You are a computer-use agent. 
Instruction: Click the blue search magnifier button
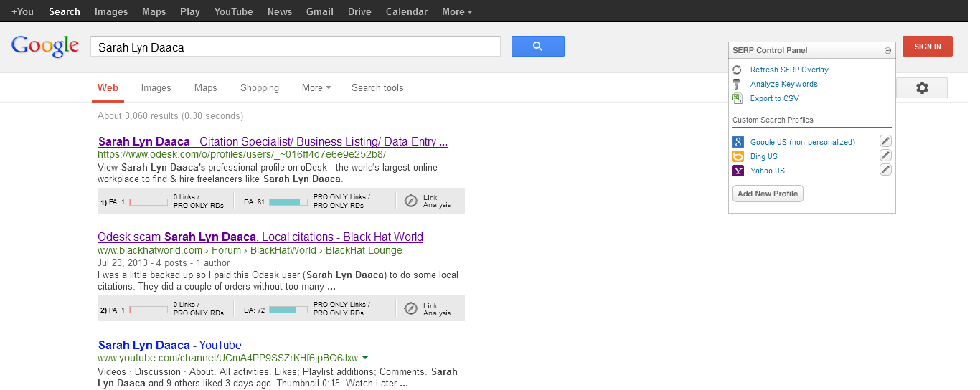537,47
